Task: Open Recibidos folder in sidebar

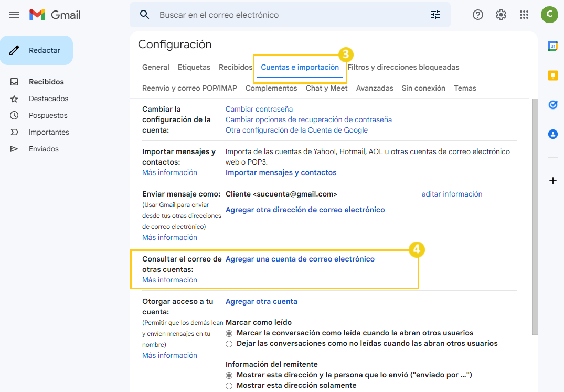Action: pyautogui.click(x=46, y=82)
